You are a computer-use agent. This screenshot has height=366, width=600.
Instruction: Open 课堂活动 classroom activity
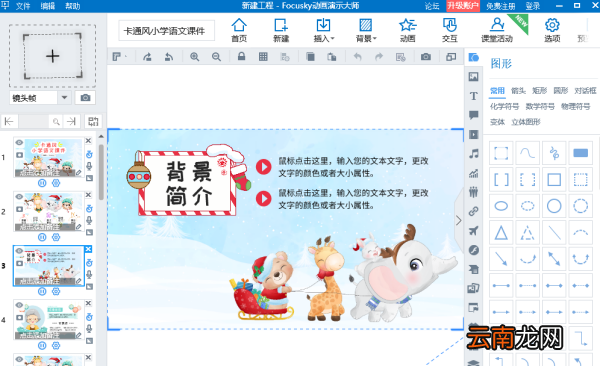click(x=497, y=30)
